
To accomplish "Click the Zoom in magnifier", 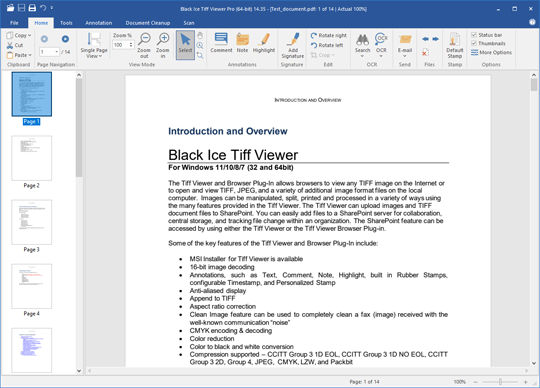I will pos(163,45).
